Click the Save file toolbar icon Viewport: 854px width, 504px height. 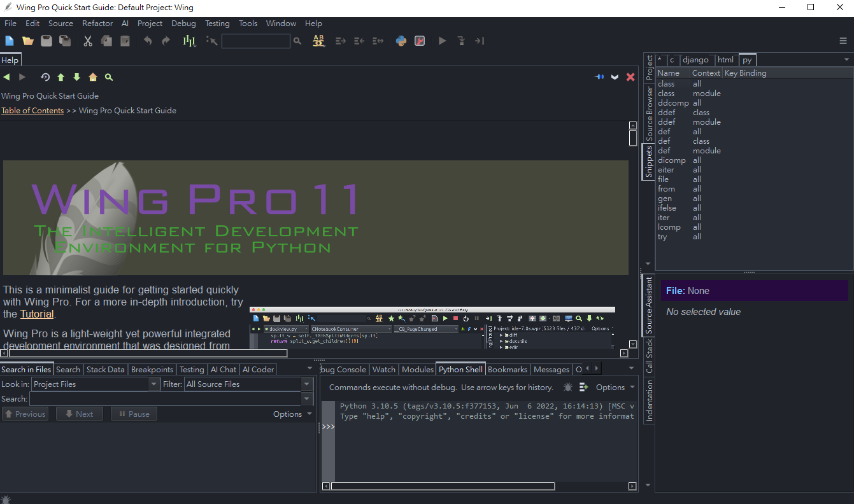[46, 41]
